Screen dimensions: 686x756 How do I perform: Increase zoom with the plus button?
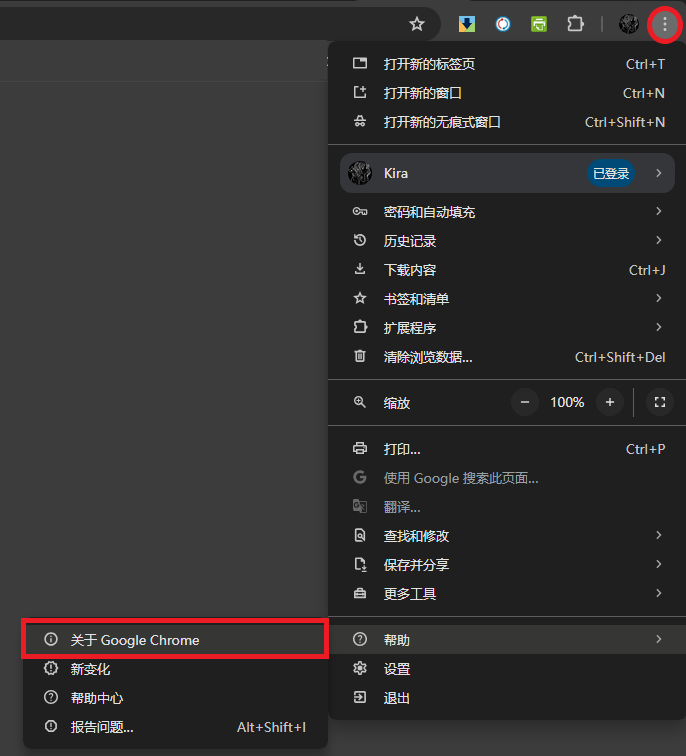[610, 402]
